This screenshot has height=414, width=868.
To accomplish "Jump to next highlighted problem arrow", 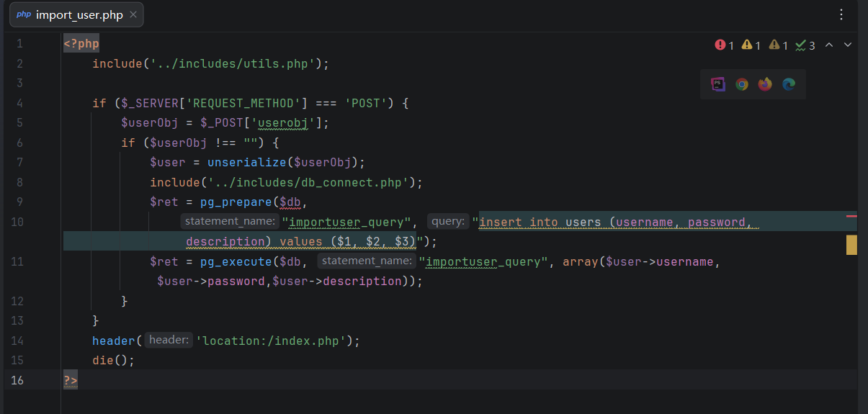I will click(848, 45).
